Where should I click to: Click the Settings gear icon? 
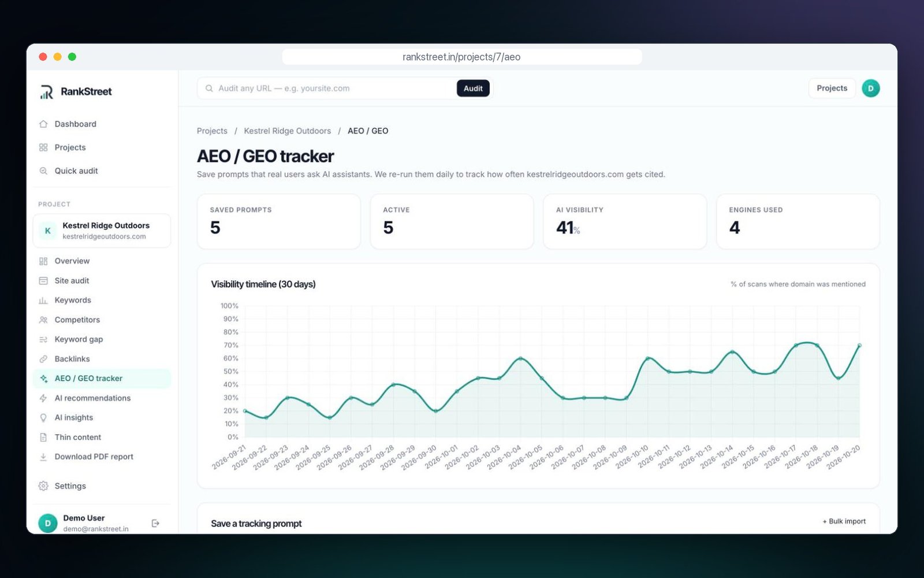[x=43, y=486]
